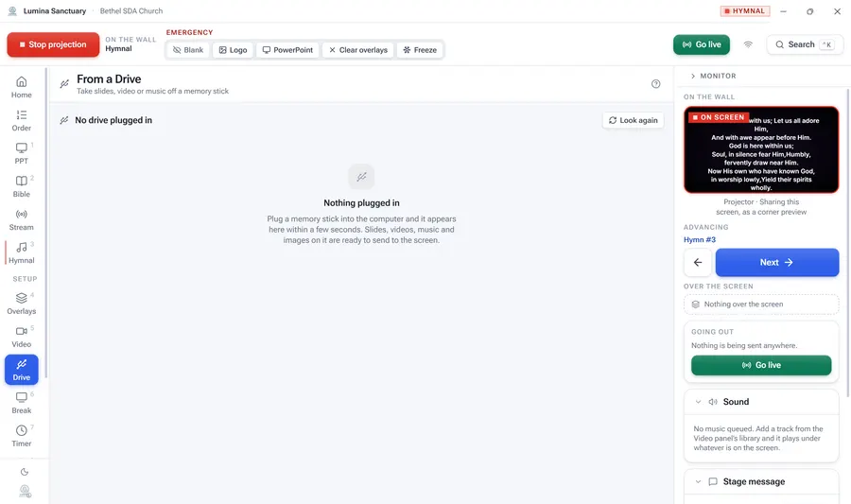851x504 pixels.
Task: Click the left sidebar scrollbar
Action: pyautogui.click(x=46, y=222)
